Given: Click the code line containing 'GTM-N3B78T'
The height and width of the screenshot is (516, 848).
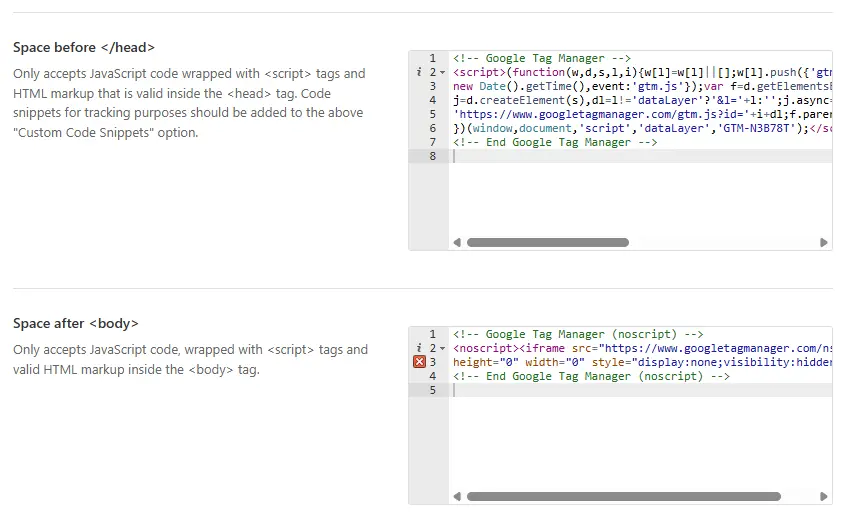Looking at the screenshot, I should [x=642, y=128].
